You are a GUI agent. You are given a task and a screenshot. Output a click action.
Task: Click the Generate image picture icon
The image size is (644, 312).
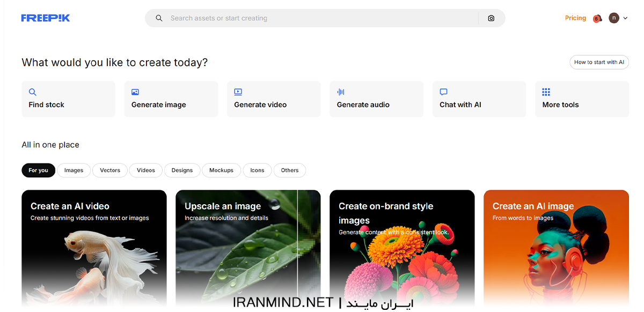coord(135,92)
